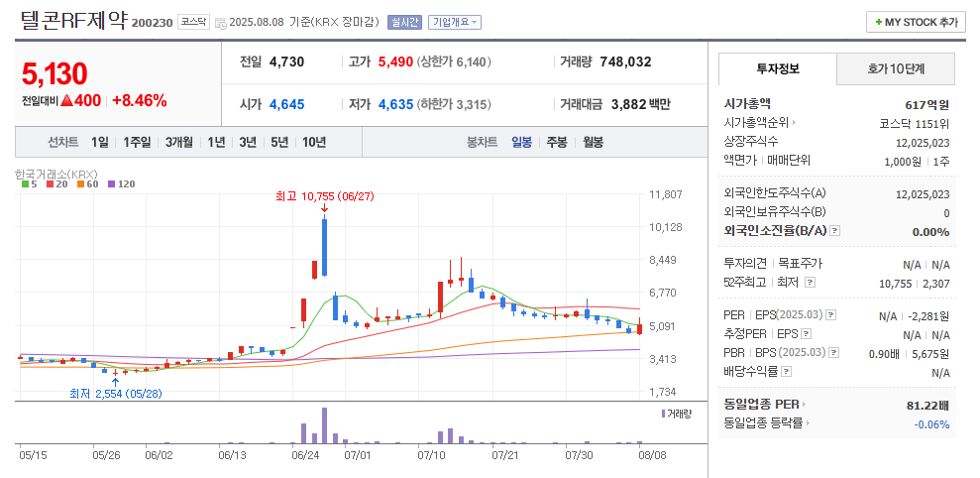Click the 상한가 6,140 text
The height and width of the screenshot is (478, 980).
[454, 61]
